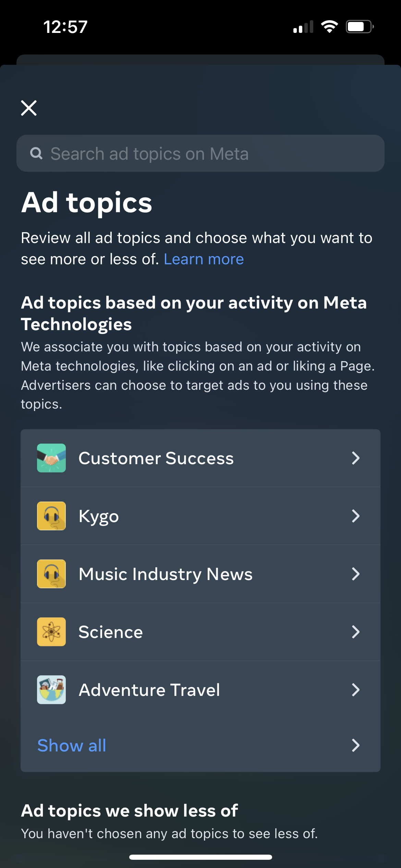Screen dimensions: 401x868
Task: Expand the Music Industry News chevron
Action: tap(356, 574)
